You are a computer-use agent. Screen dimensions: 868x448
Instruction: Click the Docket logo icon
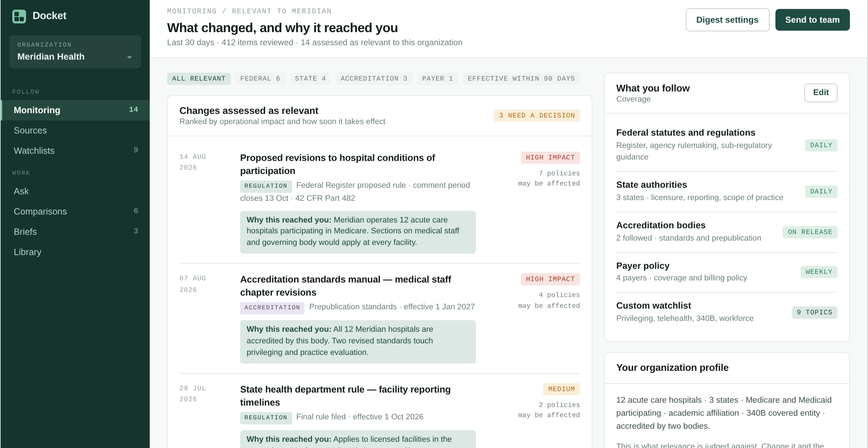(x=19, y=16)
